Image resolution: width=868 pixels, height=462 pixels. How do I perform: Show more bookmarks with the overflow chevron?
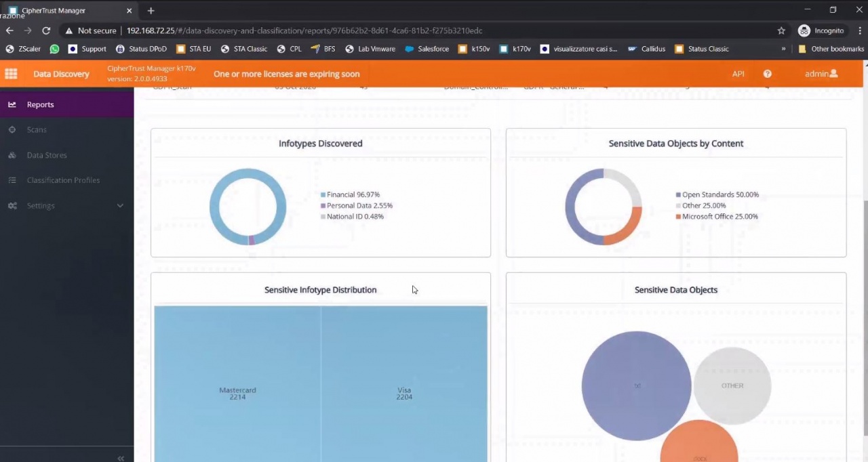(783, 49)
